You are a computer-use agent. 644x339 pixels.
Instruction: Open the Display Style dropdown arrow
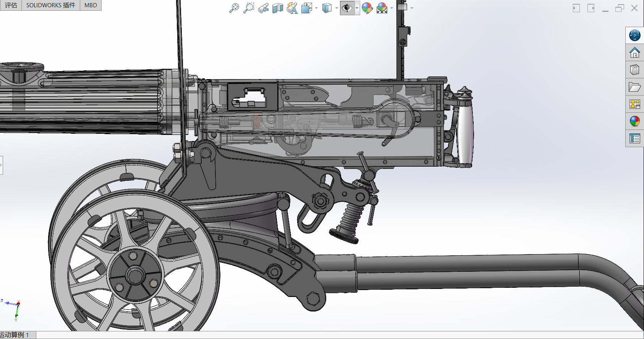[337, 8]
